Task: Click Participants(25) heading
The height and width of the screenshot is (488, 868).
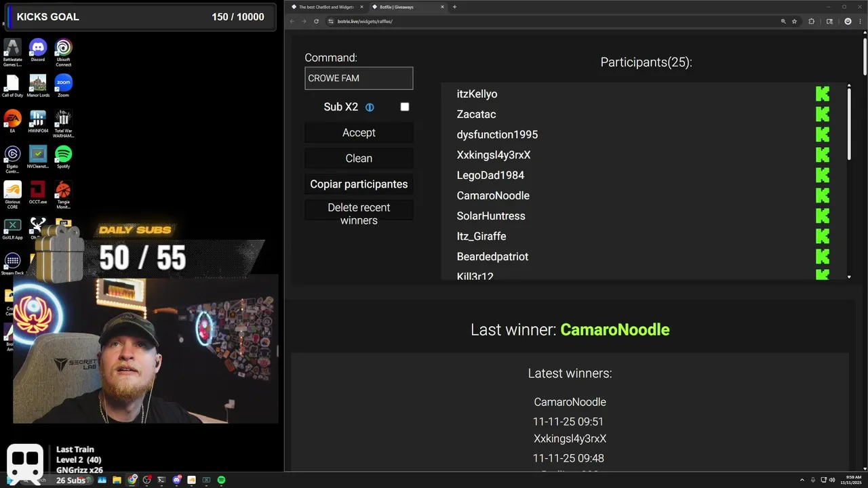Action: [646, 62]
